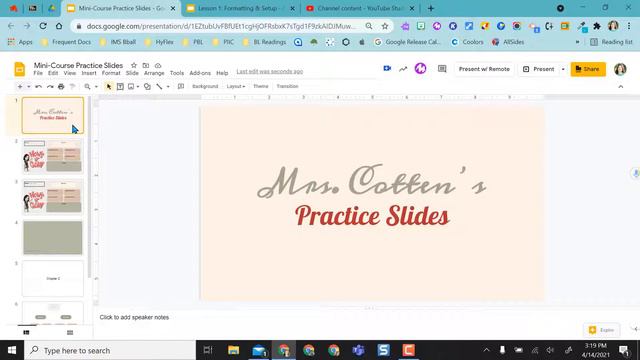Expand the Present options dropdown arrow
This screenshot has height=360, width=640.
(x=563, y=69)
